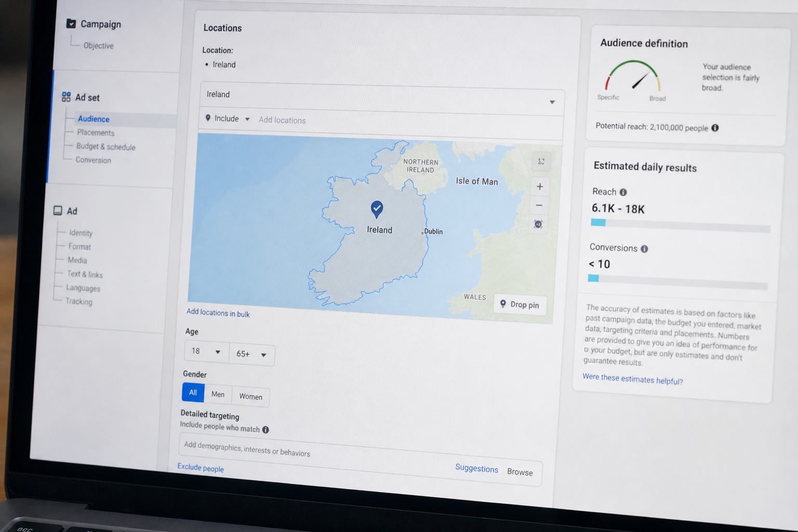The image size is (798, 532).
Task: Click the Ireland map pin marker
Action: click(377, 209)
